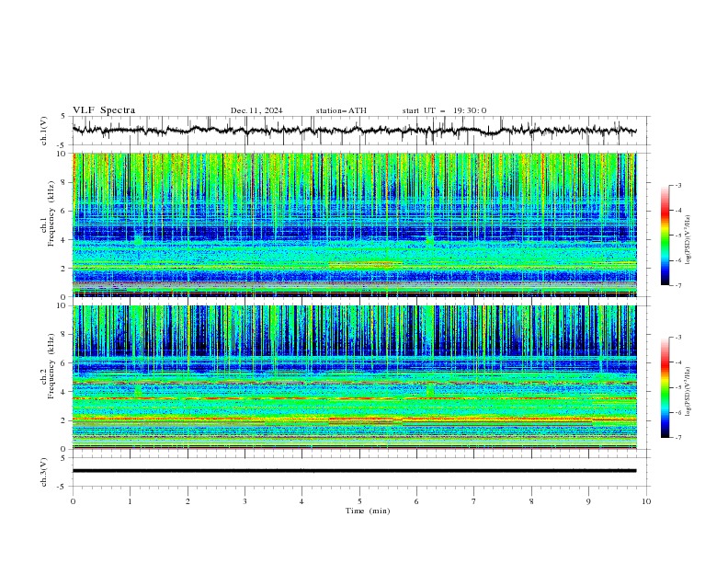The width and height of the screenshot is (728, 563).
Task: Click the lower color scale bar
Action: click(x=665, y=387)
